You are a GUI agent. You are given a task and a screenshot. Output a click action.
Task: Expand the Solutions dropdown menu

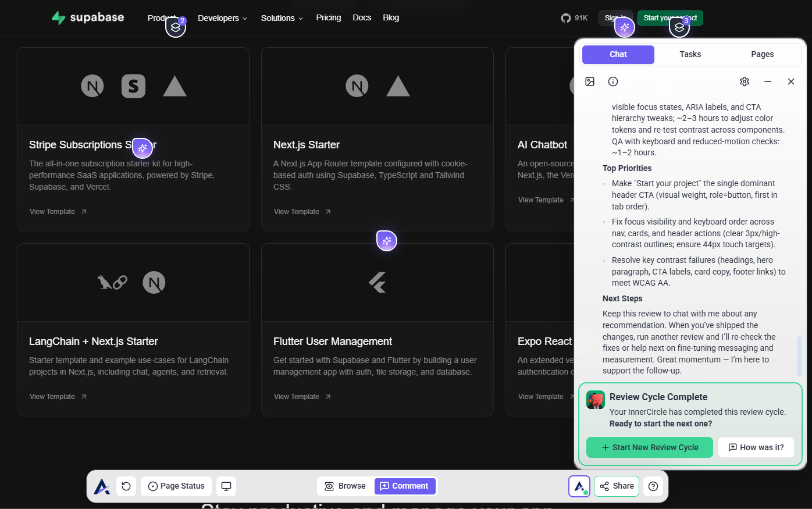282,18
